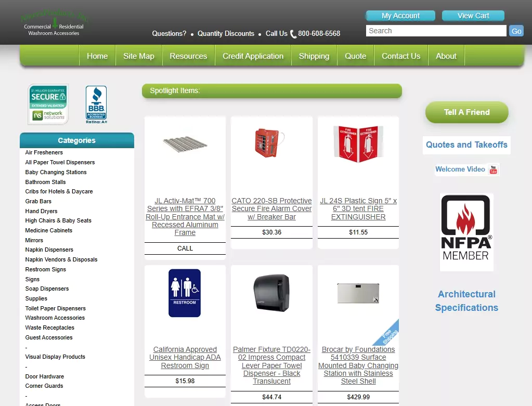This screenshot has height=406, width=532.
Task: Open the stainless baby changing station image
Action: [358, 293]
